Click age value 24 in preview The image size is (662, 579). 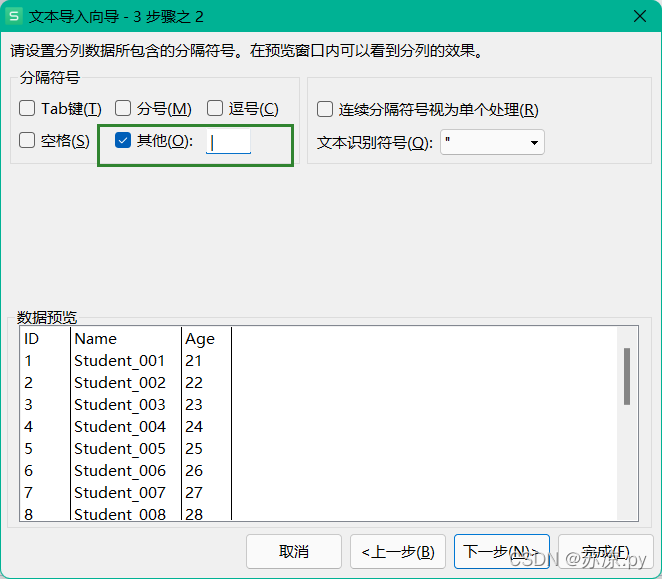[x=194, y=427]
